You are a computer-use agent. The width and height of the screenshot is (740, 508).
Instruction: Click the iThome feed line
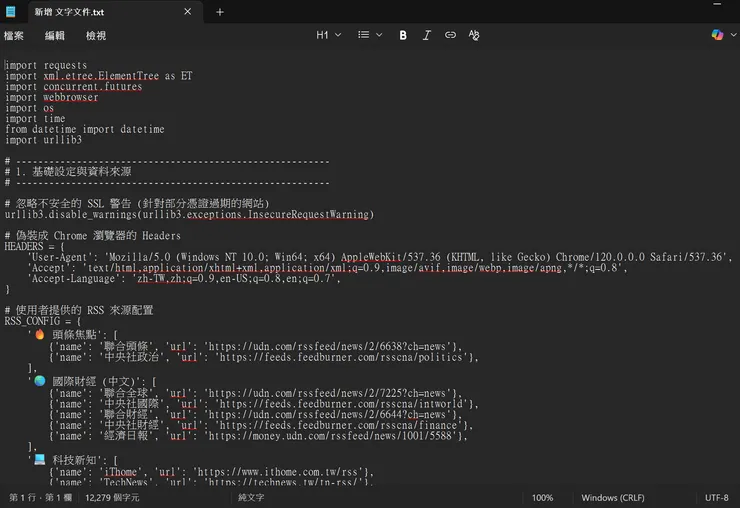pyautogui.click(x=211, y=472)
